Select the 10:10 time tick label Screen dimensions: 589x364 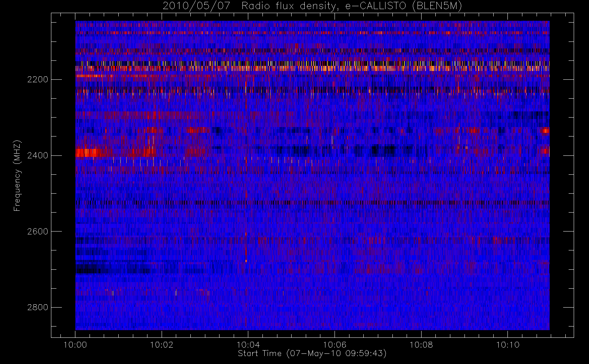507,345
